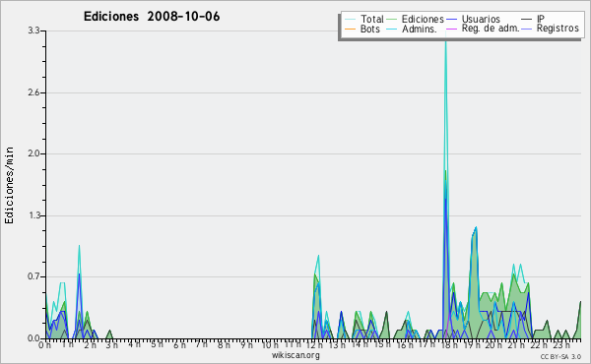
Task: Click the Reg. de adm. legend label
Action: pos(491,29)
